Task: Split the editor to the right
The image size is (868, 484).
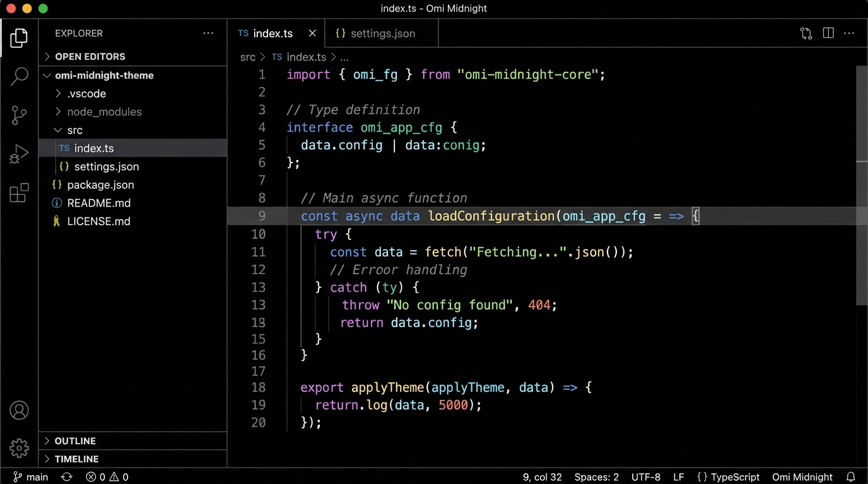Action: click(x=828, y=33)
